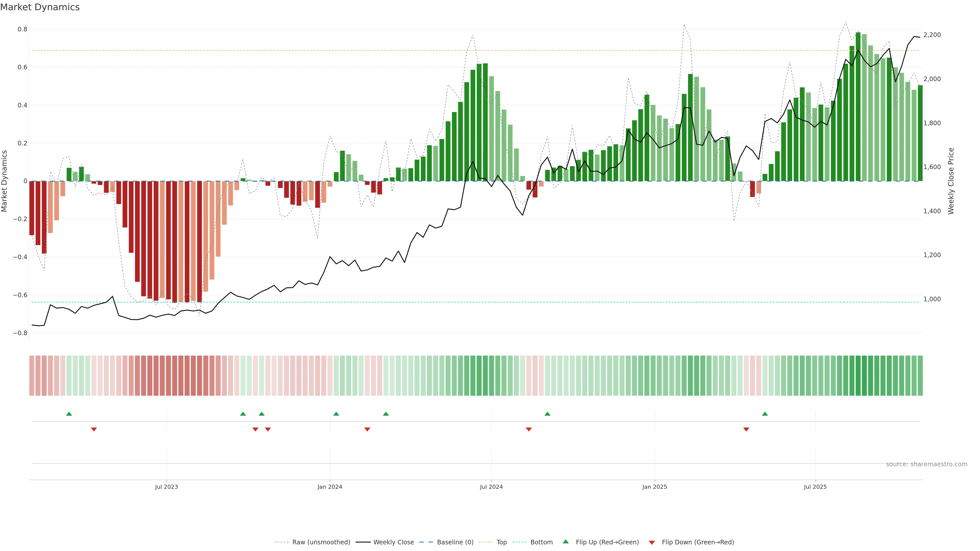Screen dimensions: 980x551
Task: Click the earliest red flip-down triangle marker
Action: click(x=94, y=429)
